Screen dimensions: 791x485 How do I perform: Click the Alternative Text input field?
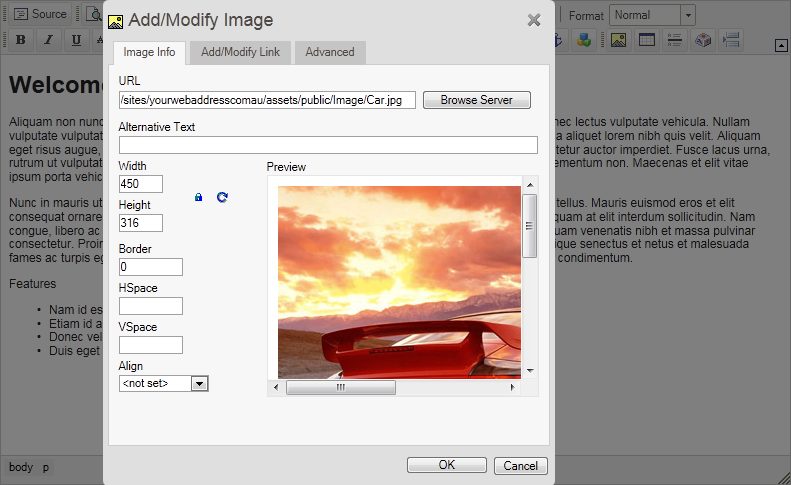[328, 145]
